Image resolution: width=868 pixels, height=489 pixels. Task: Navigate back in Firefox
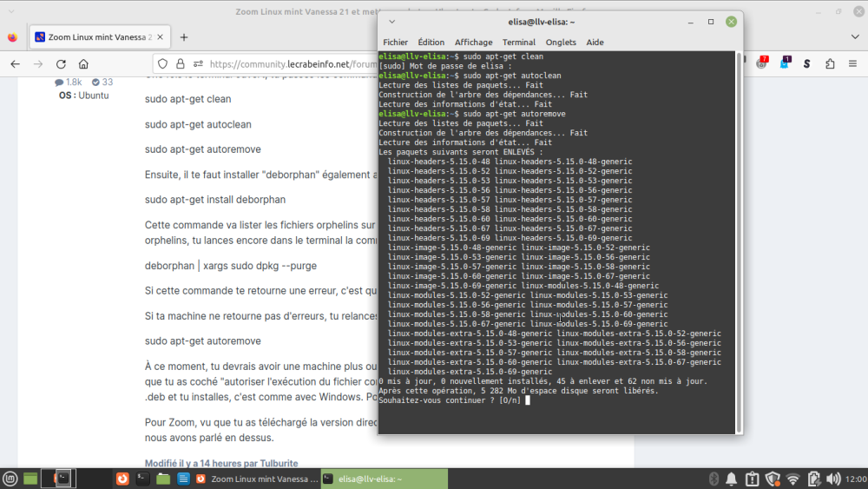click(15, 63)
